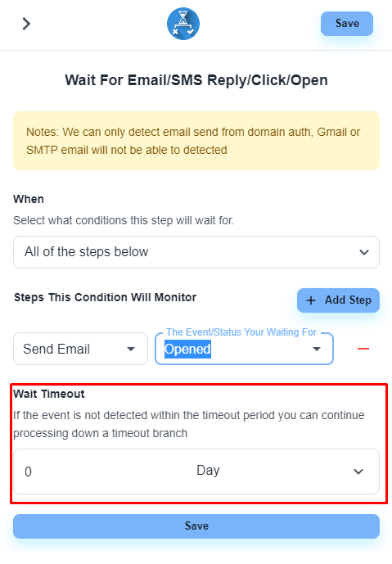Click the yellow Notes warning box
Image resolution: width=392 pixels, height=564 pixels.
click(196, 141)
